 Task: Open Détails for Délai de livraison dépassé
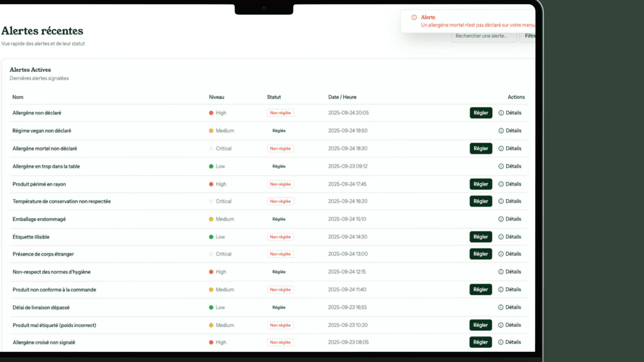pyautogui.click(x=510, y=307)
